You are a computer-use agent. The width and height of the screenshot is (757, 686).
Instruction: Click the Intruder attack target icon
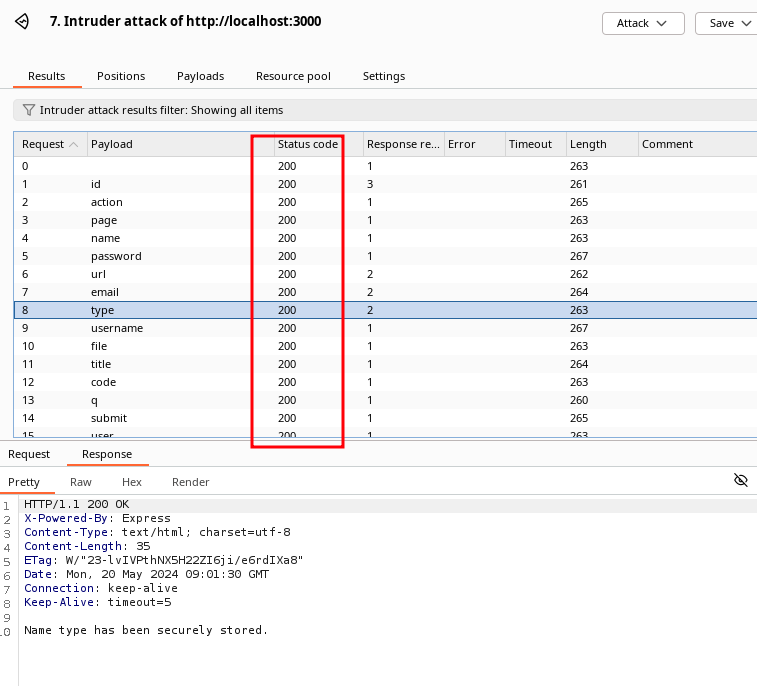click(x=22, y=21)
